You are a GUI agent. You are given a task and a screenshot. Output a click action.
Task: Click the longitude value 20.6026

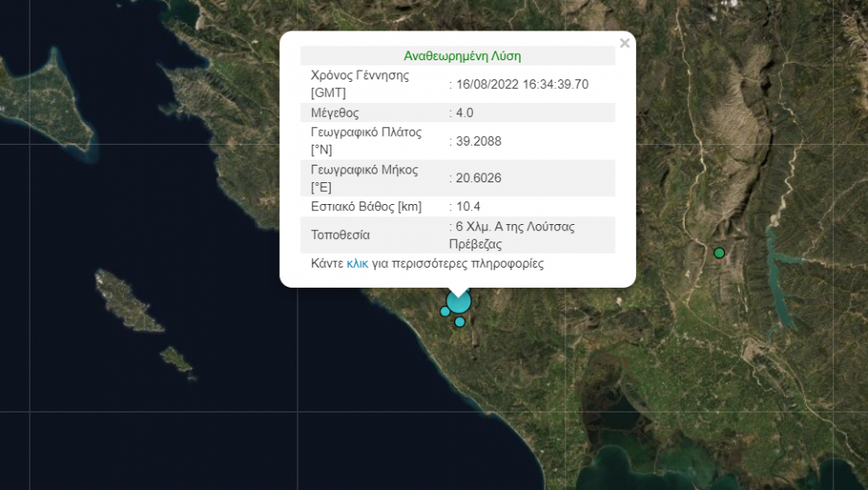(478, 178)
